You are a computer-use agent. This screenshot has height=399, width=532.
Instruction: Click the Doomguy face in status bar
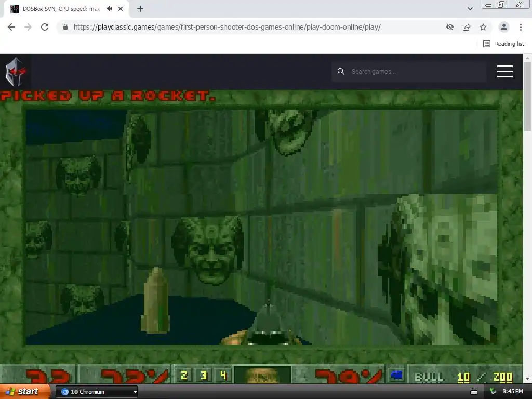tap(262, 375)
